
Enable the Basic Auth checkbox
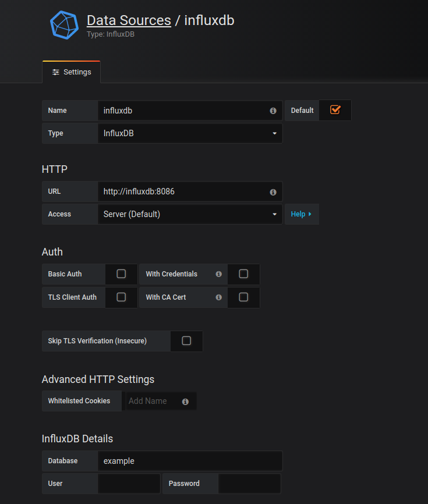[x=121, y=274]
